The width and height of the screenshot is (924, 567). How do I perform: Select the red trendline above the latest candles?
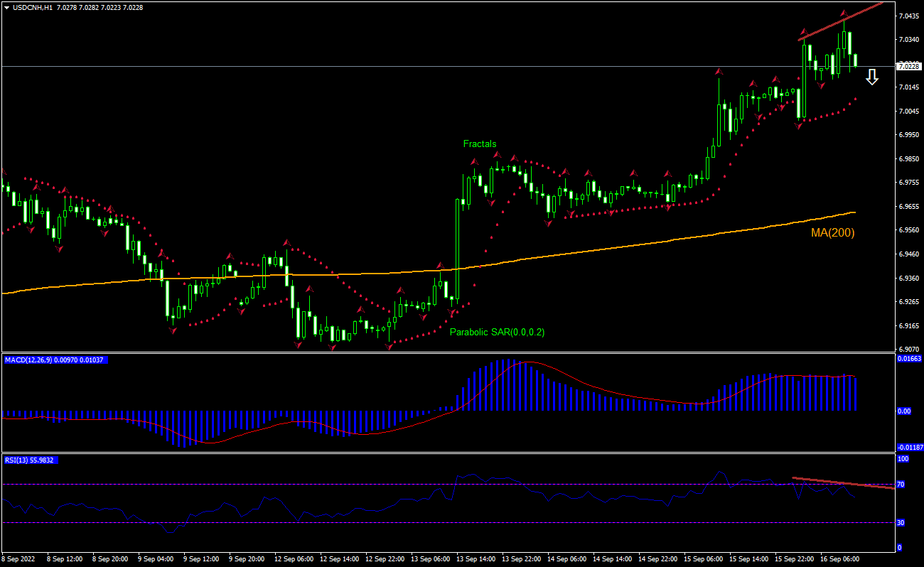tap(839, 21)
